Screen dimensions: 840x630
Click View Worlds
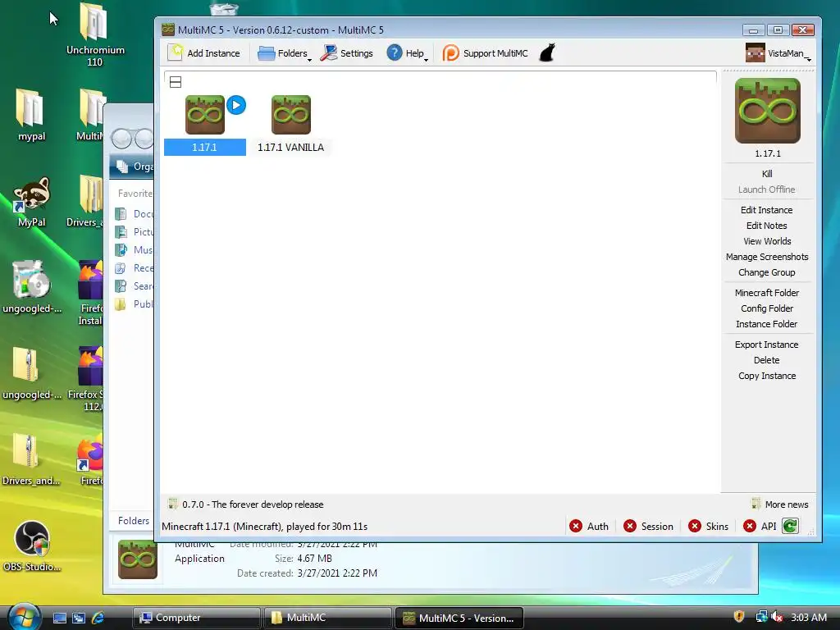(x=767, y=241)
